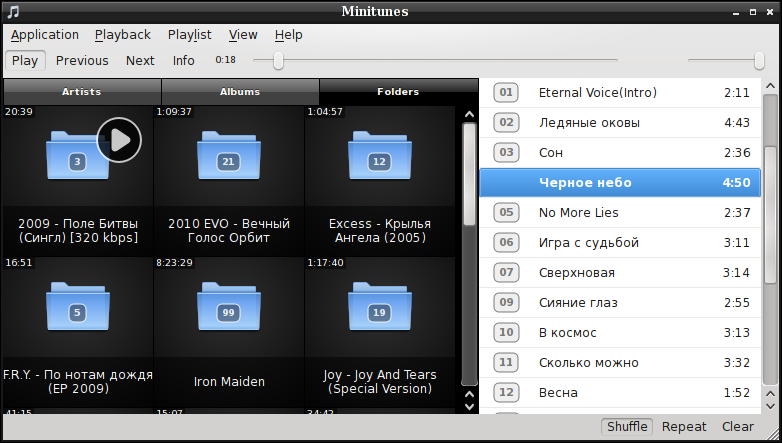Skip to the Next track
Screen dimensions: 782x443
pos(140,60)
